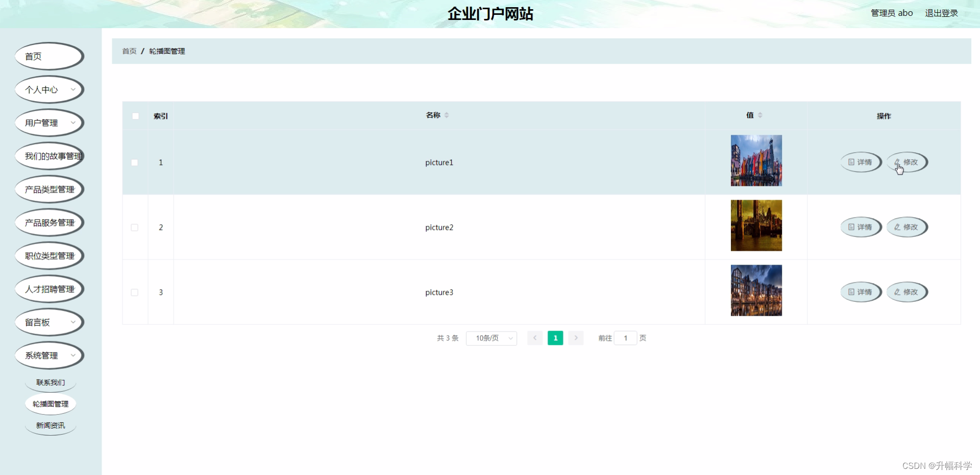Screen dimensions: 980x475
Task: Click the next page arrow in pagination
Action: (576, 338)
